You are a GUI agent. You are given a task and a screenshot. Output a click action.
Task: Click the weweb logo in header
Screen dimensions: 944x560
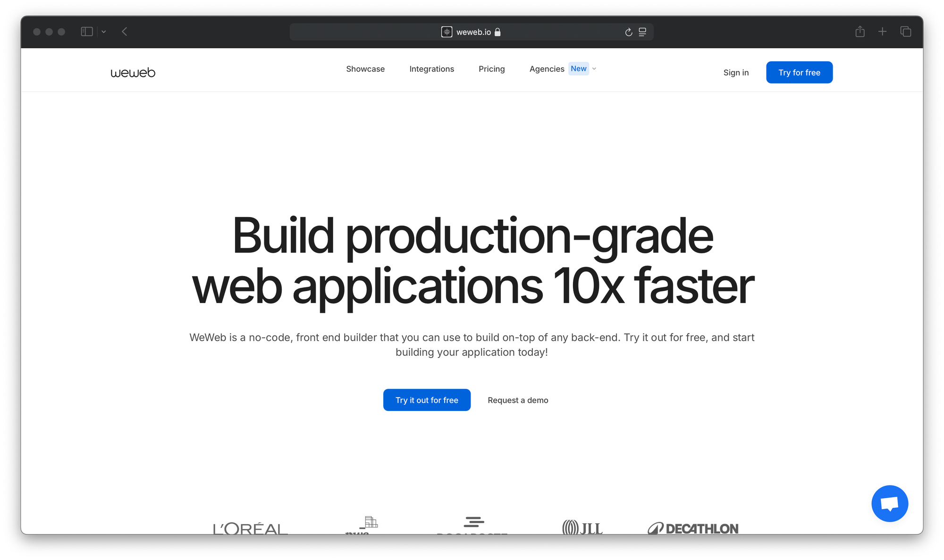point(133,73)
